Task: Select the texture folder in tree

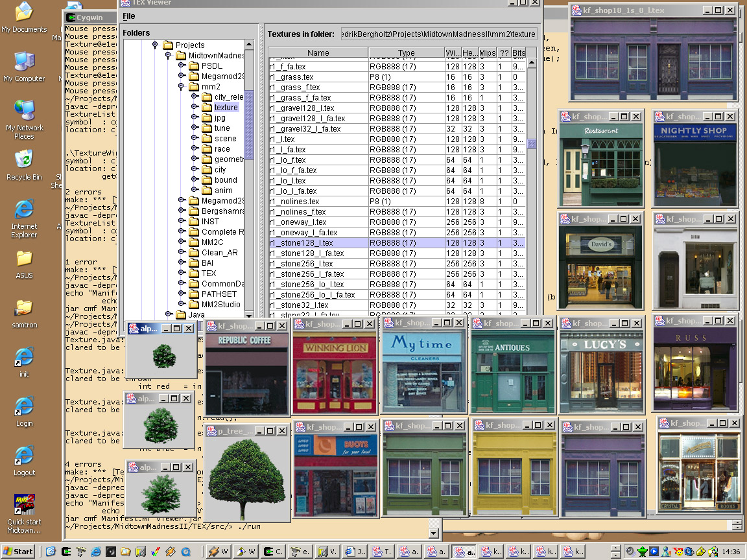Action: coord(226,108)
